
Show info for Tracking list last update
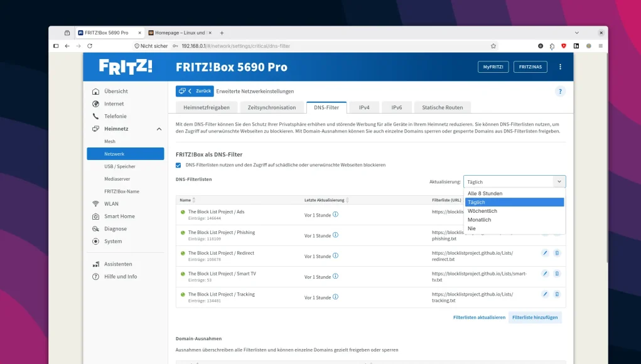[335, 297]
